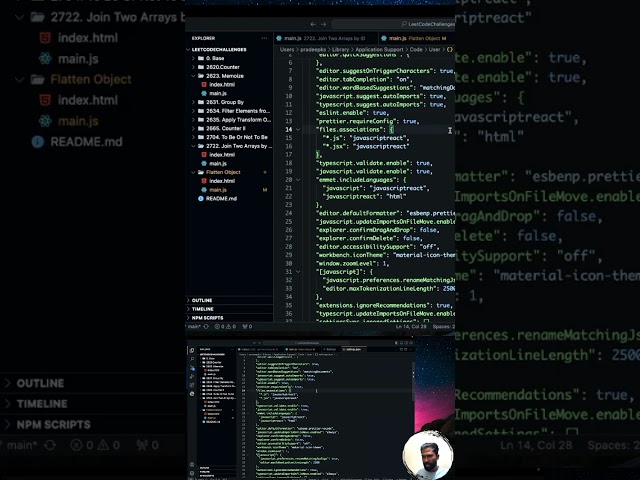
Task: Go back with the left navigation arrow
Action: click(x=313, y=24)
